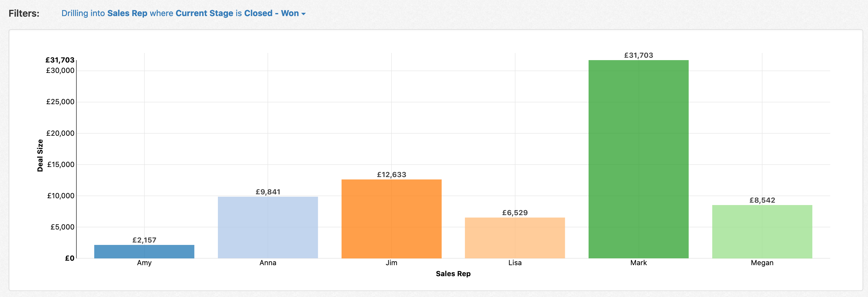Viewport: 868px width, 297px height.
Task: Click the £0 y-axis tick label
Action: tap(70, 258)
